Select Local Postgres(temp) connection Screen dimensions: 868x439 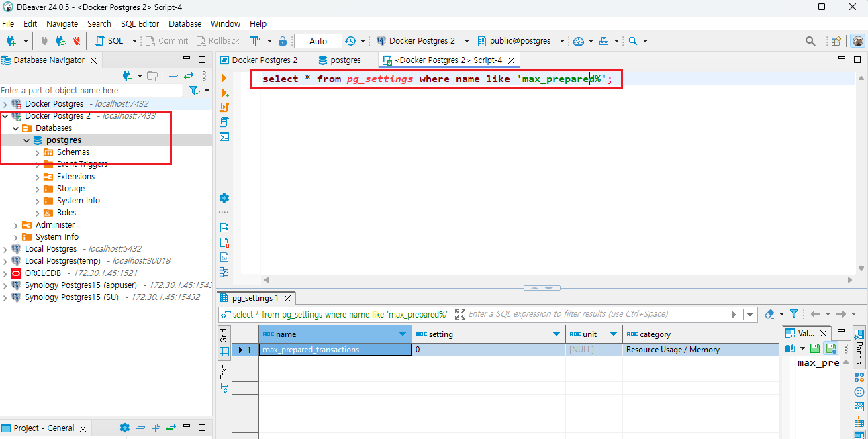62,261
